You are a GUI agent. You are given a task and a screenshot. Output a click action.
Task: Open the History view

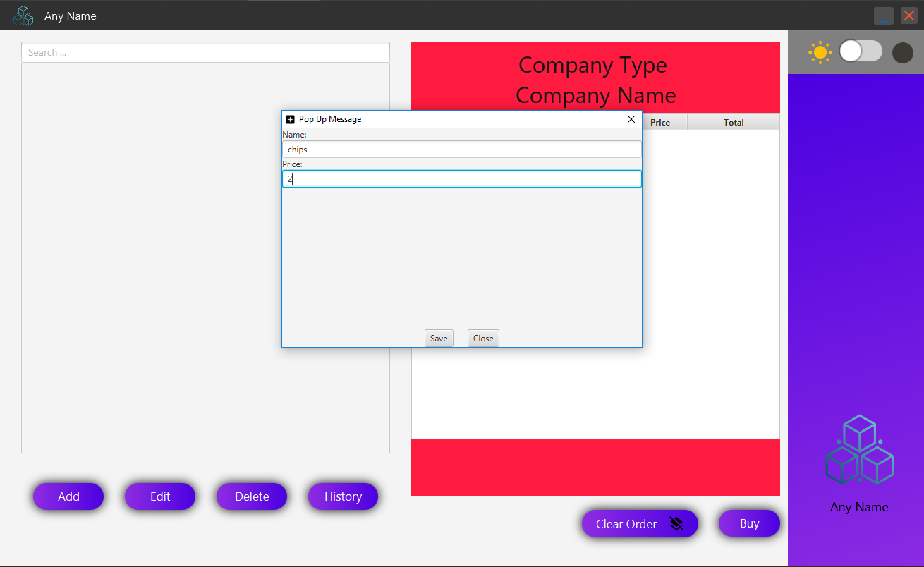pyautogui.click(x=343, y=496)
